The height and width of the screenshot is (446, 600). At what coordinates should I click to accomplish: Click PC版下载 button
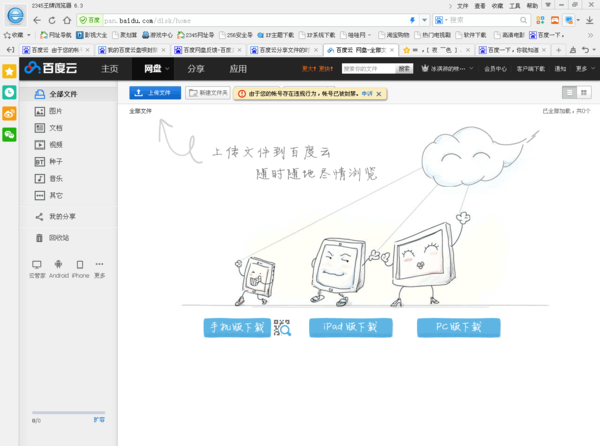coord(458,327)
